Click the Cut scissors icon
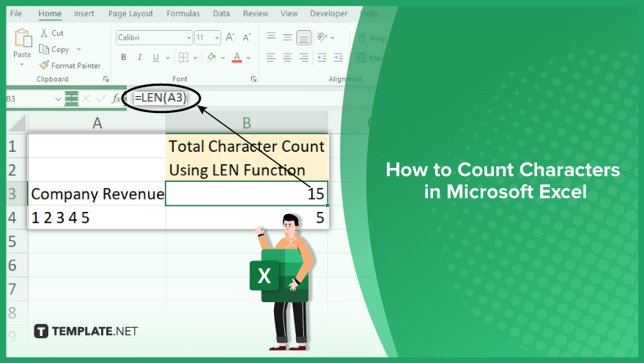 coord(43,33)
